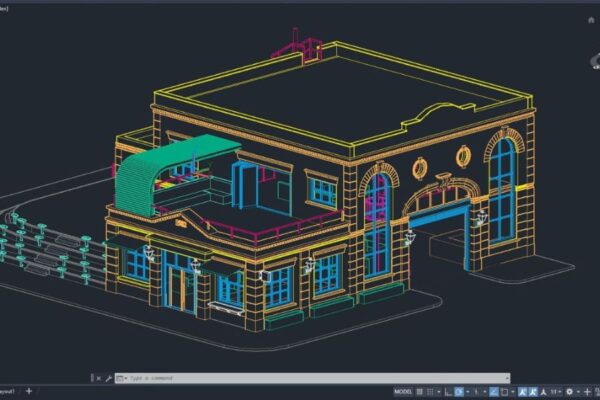Screen dimensions: 600x400
Task: Toggle snap mode in the status bar
Action: click(x=431, y=392)
